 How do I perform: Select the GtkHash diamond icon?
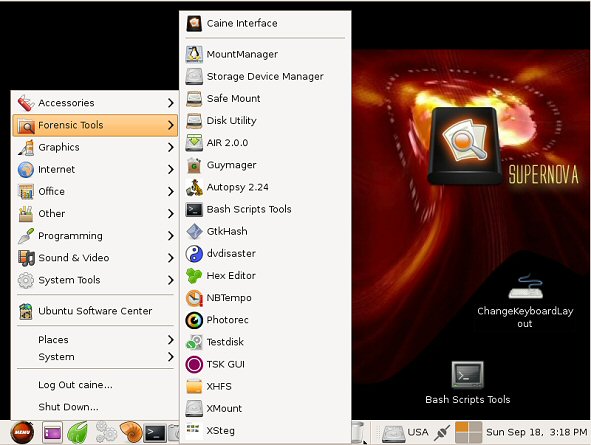pos(194,231)
